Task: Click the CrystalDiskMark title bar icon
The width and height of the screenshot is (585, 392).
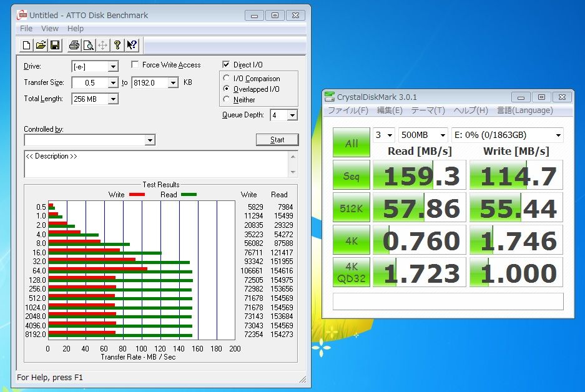Action: (330, 97)
